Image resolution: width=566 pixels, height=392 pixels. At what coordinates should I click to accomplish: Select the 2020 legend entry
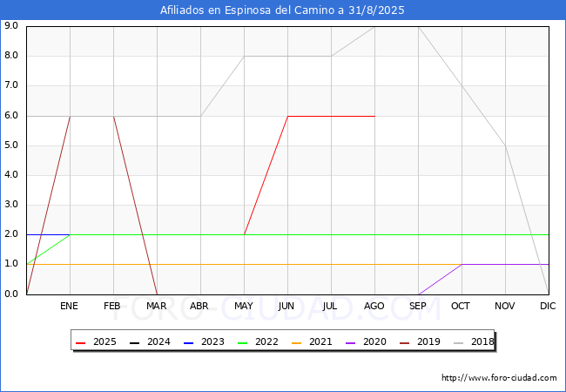364,342
